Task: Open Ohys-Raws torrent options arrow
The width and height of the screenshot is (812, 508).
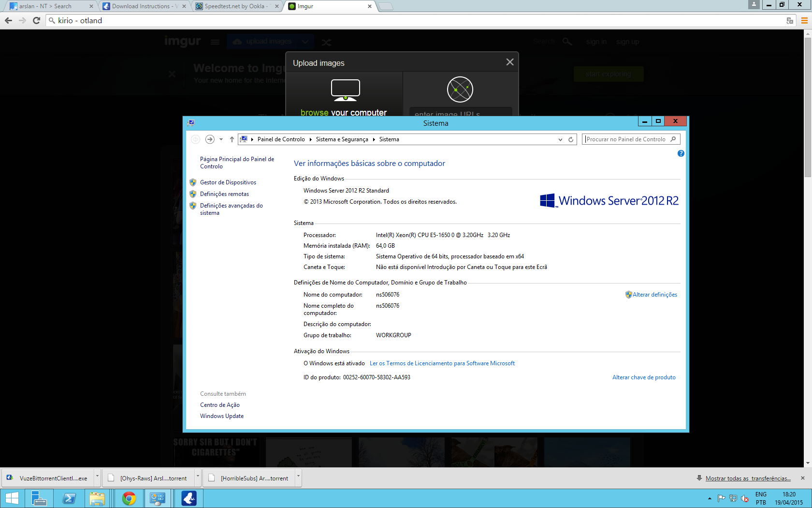Action: tap(198, 477)
